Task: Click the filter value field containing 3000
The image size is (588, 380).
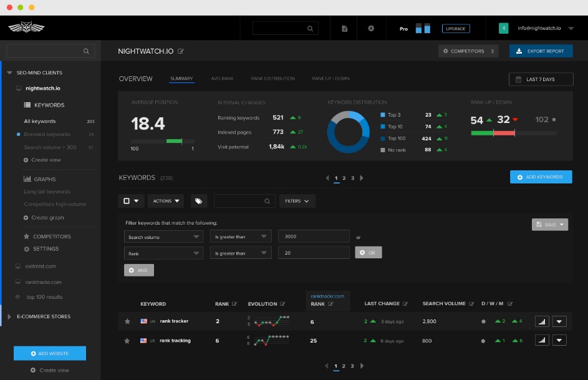Action: coord(314,236)
